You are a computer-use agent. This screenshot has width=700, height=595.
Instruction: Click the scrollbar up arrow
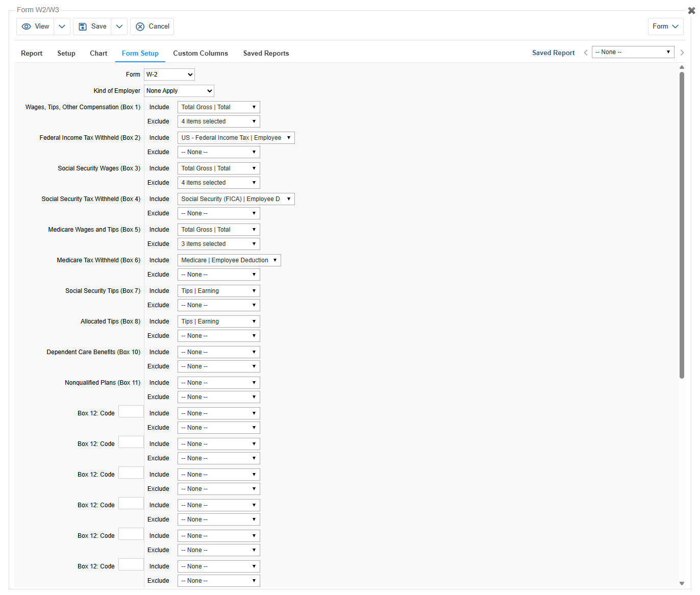click(682, 67)
